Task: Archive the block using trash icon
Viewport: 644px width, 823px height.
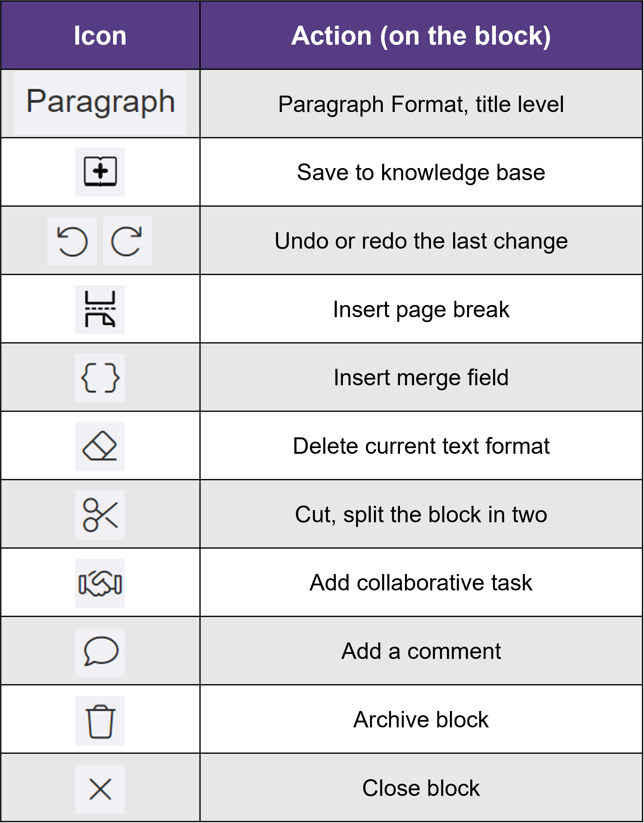Action: click(x=100, y=721)
